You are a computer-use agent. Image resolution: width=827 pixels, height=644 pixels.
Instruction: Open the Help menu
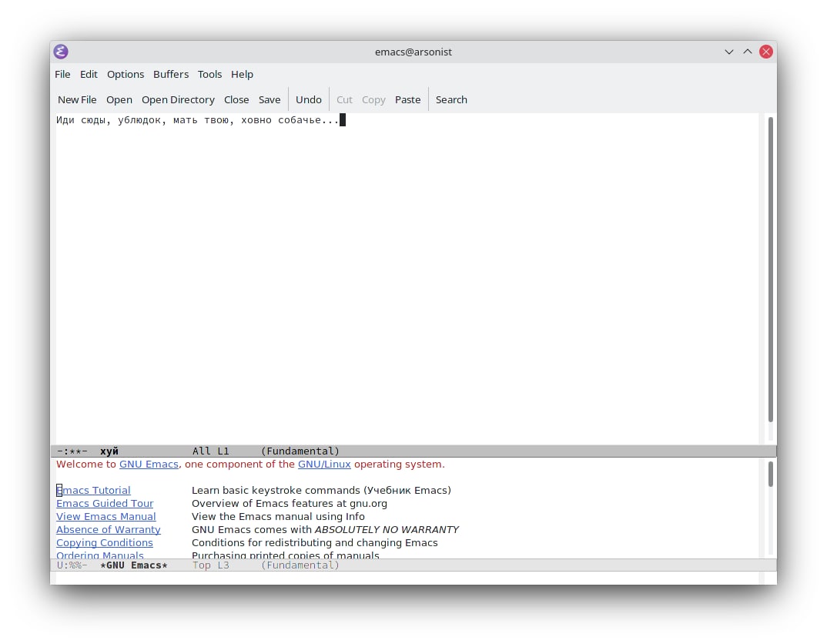tap(242, 75)
